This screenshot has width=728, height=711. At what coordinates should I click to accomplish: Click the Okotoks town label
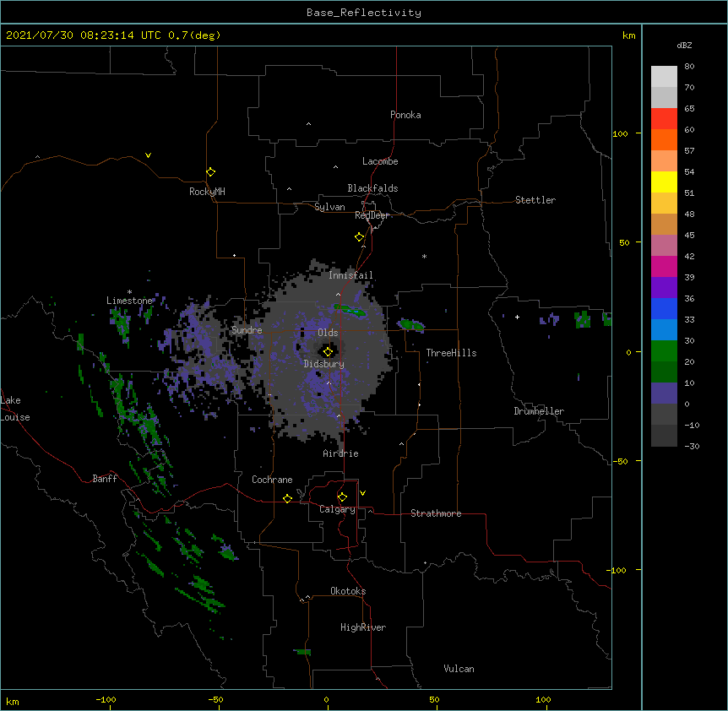(348, 591)
